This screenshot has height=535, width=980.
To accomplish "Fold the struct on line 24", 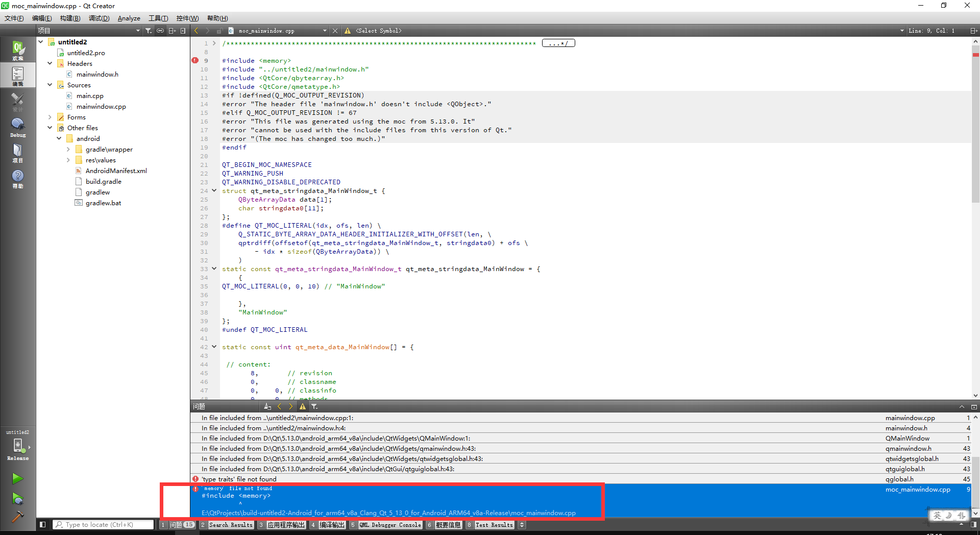I will pyautogui.click(x=214, y=190).
